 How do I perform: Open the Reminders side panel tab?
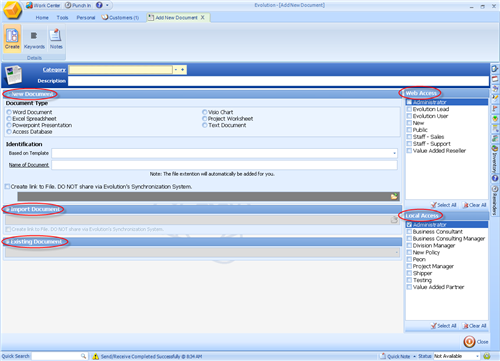coord(495,200)
